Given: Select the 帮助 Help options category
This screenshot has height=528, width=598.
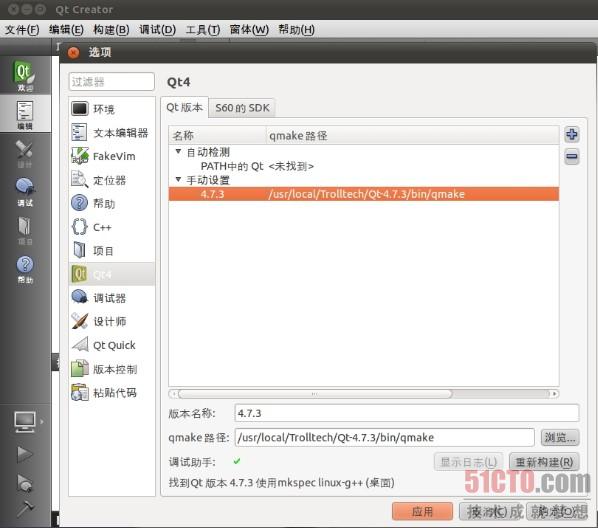Looking at the screenshot, I should point(112,203).
